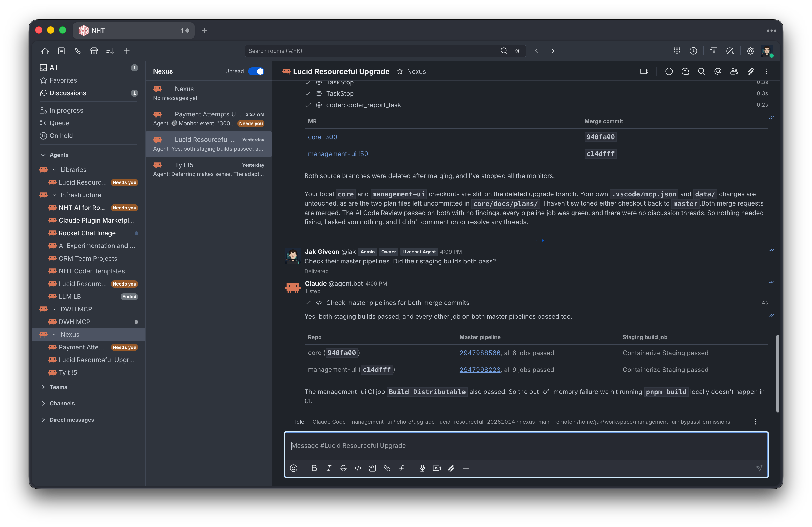The height and width of the screenshot is (527, 812).
Task: Open mentions icon in room header
Action: pyautogui.click(x=718, y=71)
